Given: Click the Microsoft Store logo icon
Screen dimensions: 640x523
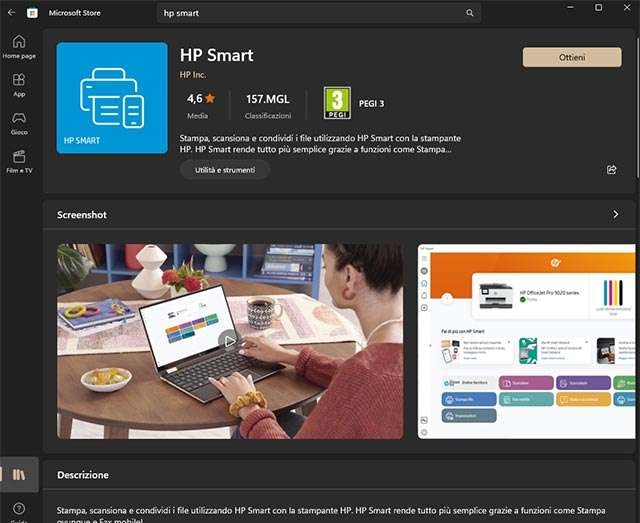Looking at the screenshot, I should (32, 13).
